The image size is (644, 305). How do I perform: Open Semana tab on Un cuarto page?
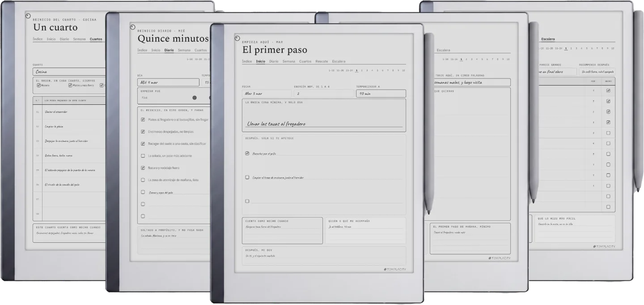coord(80,39)
